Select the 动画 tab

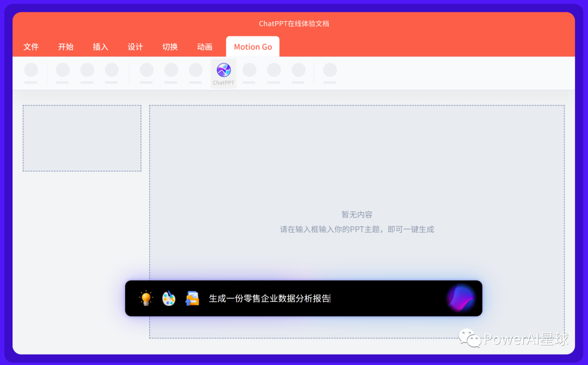205,47
